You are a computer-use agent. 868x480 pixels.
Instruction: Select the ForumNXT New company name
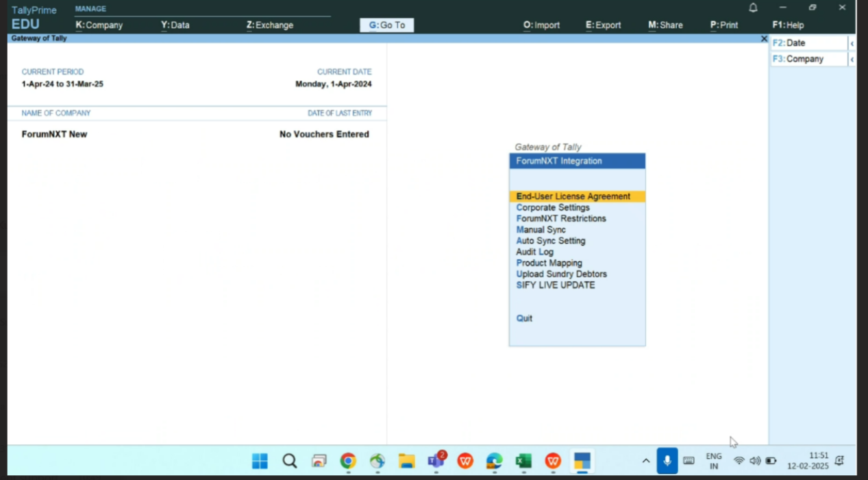click(54, 134)
